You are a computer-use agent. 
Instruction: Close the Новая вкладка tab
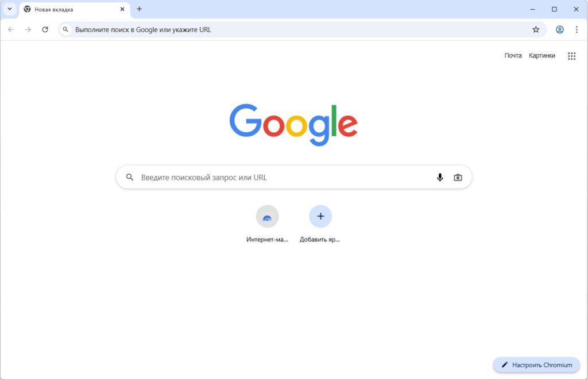pyautogui.click(x=122, y=9)
